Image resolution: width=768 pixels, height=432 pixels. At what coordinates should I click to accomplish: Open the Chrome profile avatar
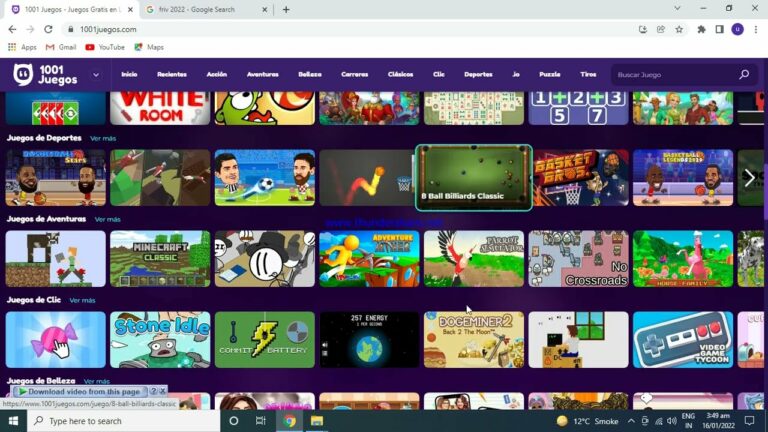click(738, 29)
